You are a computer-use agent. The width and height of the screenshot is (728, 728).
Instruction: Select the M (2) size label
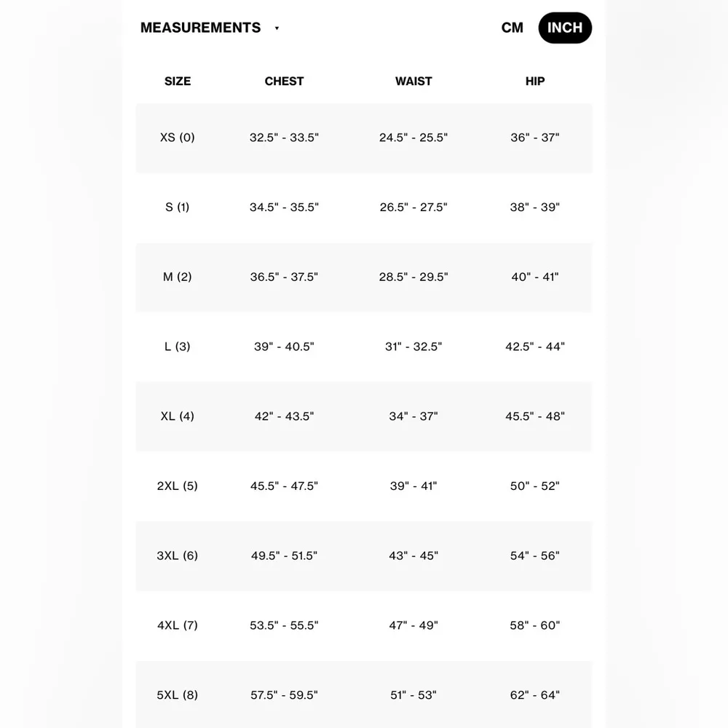178,277
